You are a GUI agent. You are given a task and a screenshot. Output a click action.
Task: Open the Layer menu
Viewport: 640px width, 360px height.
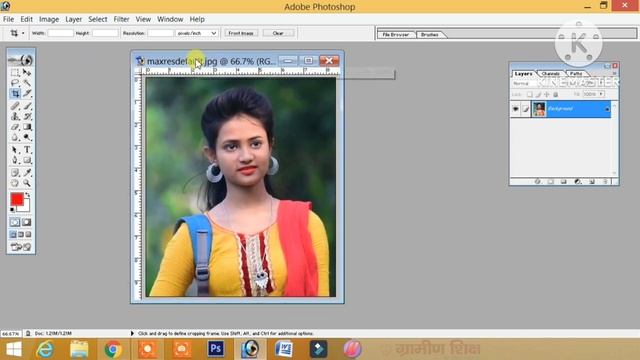click(73, 19)
